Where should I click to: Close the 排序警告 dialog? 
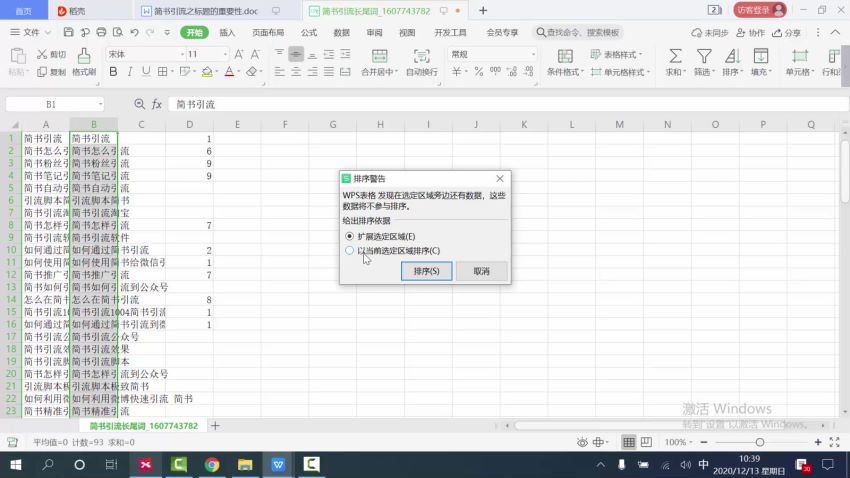click(499, 178)
